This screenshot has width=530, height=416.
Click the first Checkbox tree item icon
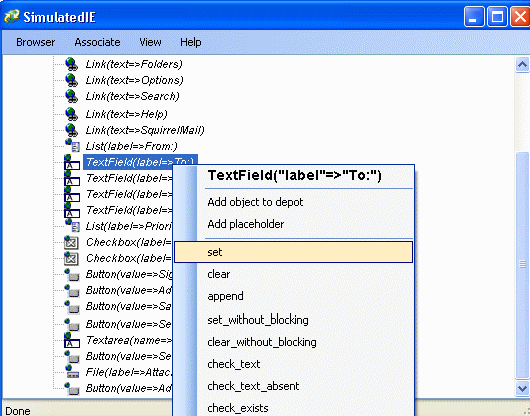(x=71, y=242)
